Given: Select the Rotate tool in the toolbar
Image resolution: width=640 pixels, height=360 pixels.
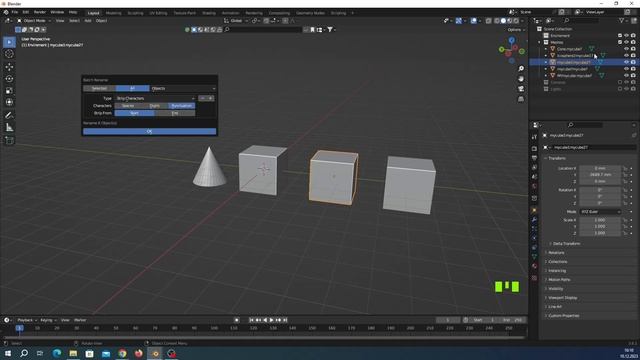Looking at the screenshot, I should click(9, 78).
